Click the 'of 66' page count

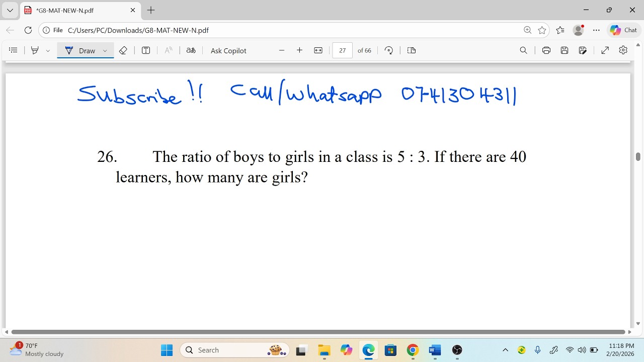click(x=364, y=51)
